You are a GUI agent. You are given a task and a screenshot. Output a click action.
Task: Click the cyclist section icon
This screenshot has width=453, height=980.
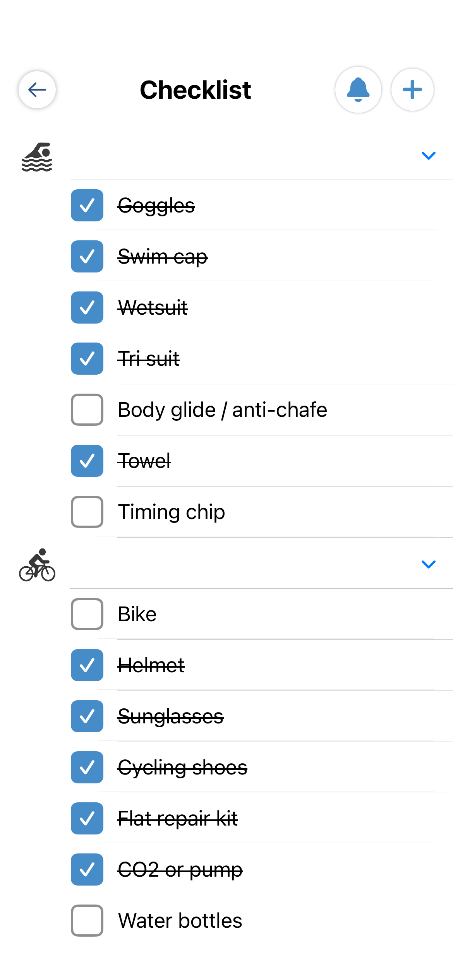tap(37, 566)
